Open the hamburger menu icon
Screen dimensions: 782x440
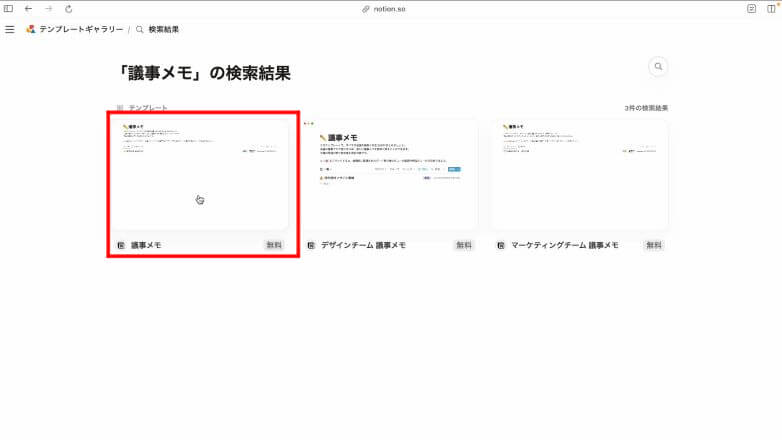pyautogui.click(x=9, y=29)
